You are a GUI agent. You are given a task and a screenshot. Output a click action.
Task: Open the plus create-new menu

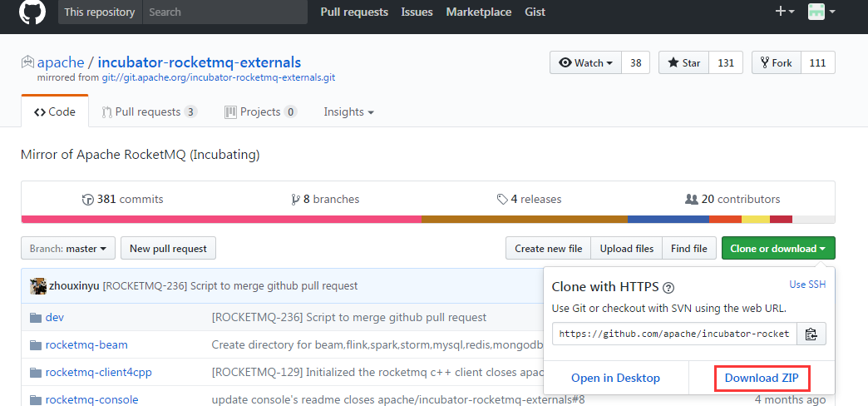click(x=784, y=11)
